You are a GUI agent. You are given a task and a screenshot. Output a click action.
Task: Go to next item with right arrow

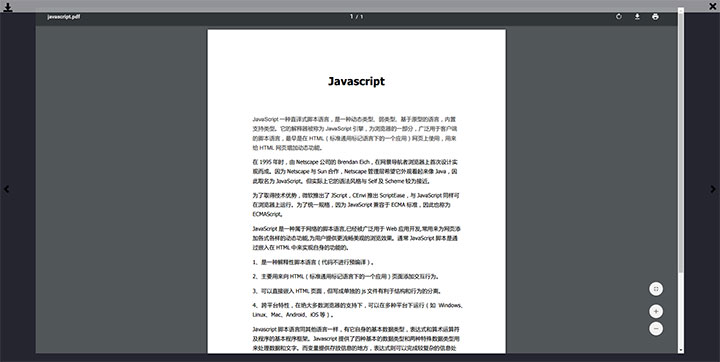(713, 189)
